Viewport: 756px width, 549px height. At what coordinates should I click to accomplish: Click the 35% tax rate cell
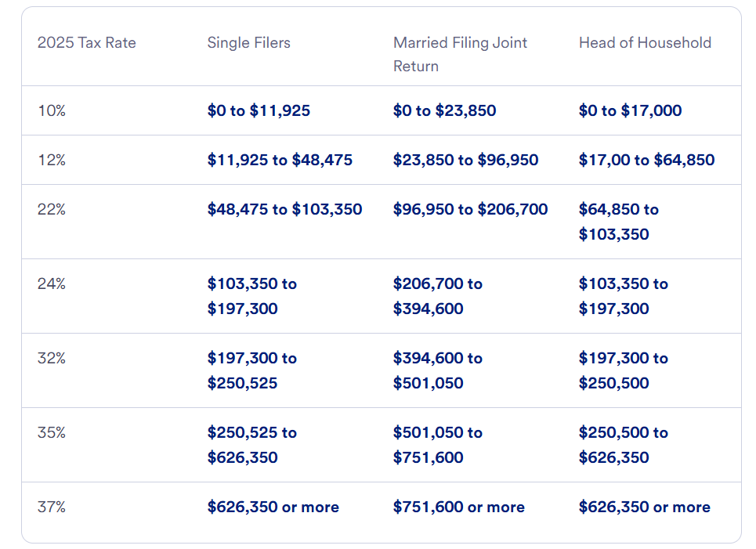(52, 432)
